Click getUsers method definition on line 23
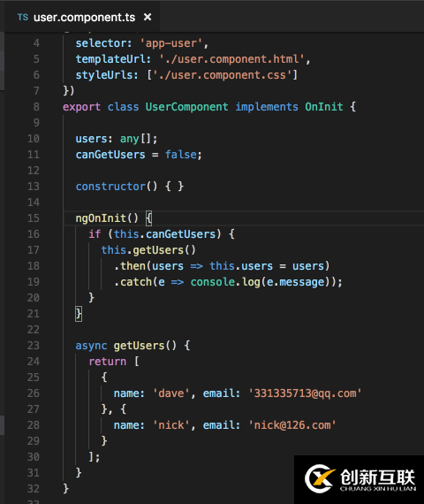This screenshot has width=424, height=504. pyautogui.click(x=139, y=346)
